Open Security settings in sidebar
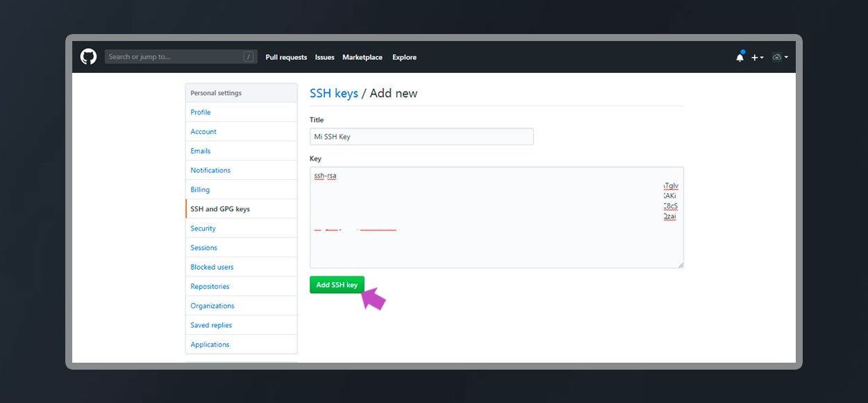868x403 pixels. click(x=241, y=229)
